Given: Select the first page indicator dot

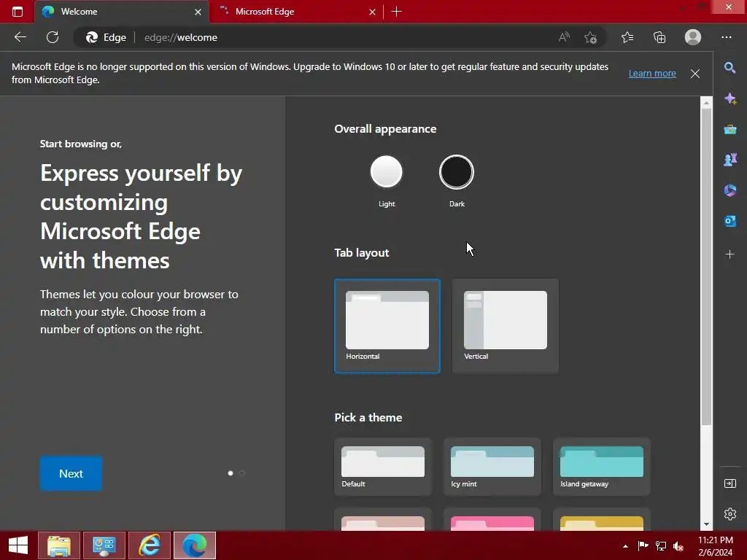Looking at the screenshot, I should (x=231, y=473).
